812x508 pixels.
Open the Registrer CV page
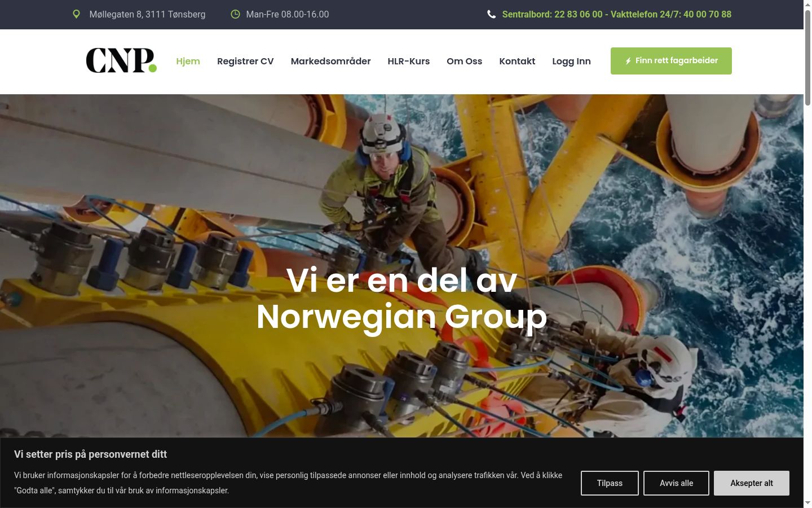coord(245,61)
